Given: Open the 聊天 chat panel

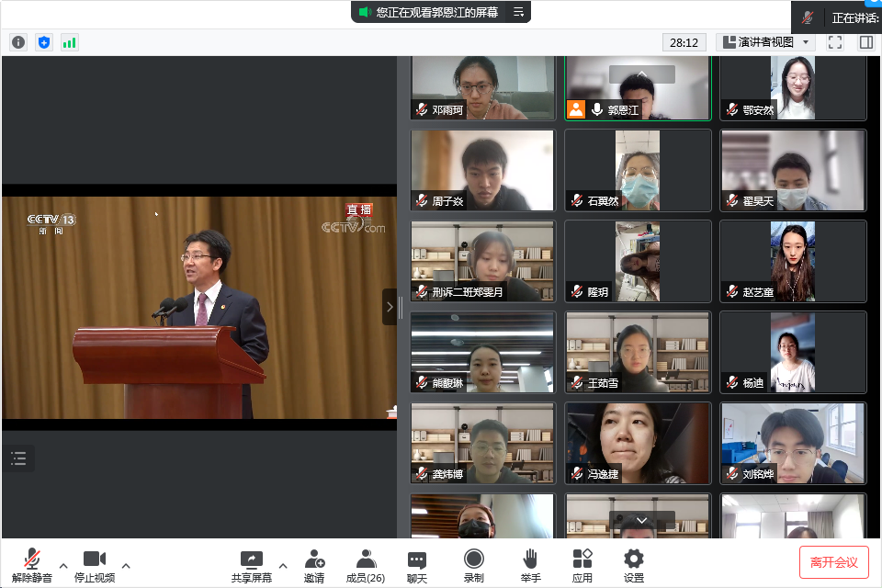Looking at the screenshot, I should pyautogui.click(x=417, y=565).
